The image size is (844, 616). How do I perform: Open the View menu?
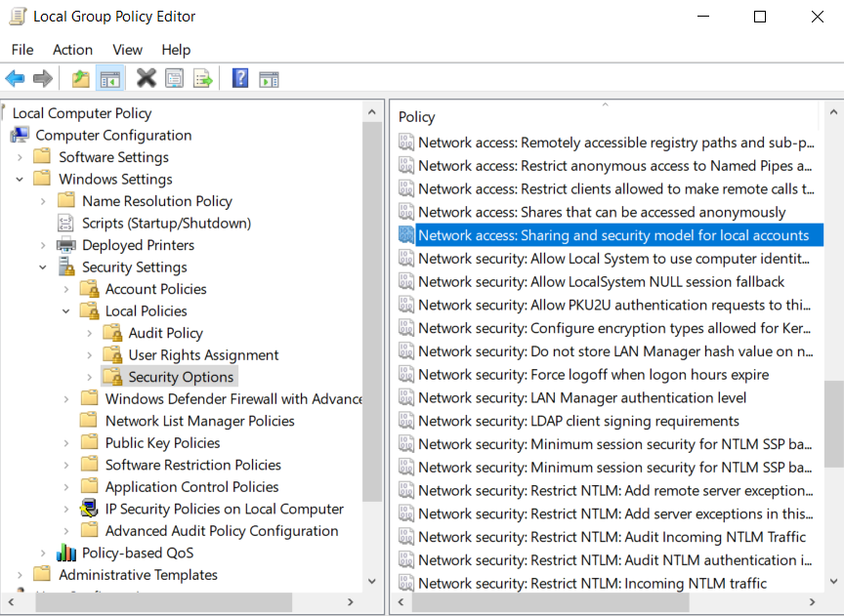coord(127,50)
